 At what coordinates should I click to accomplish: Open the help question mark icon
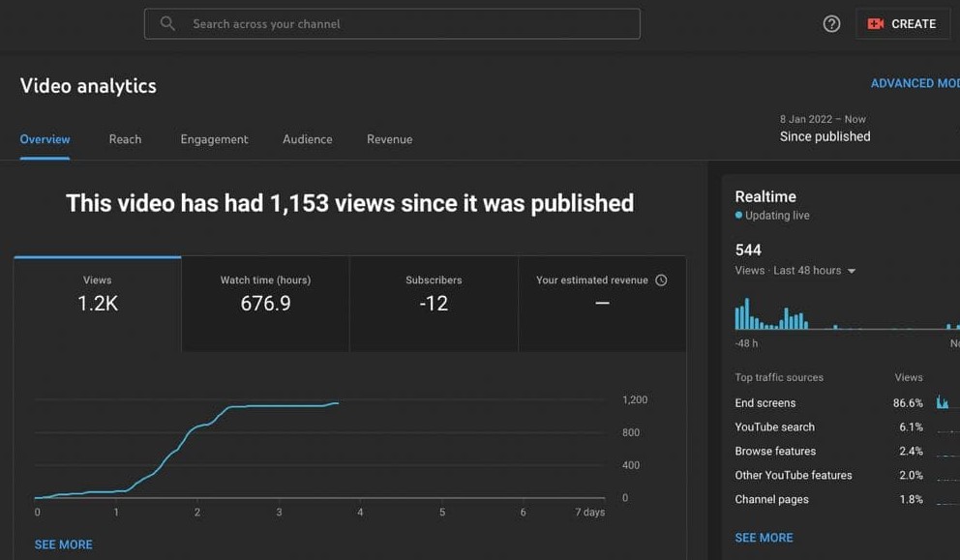(831, 24)
